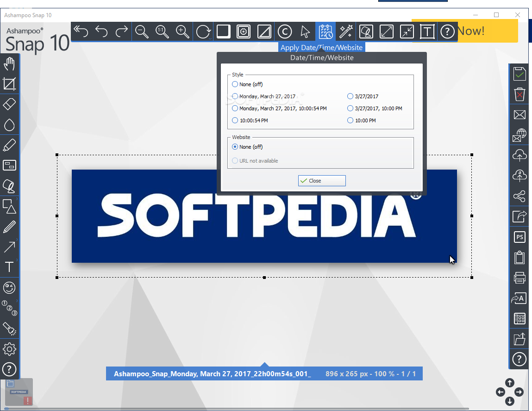Export to Photoshop PS icon

(x=519, y=237)
